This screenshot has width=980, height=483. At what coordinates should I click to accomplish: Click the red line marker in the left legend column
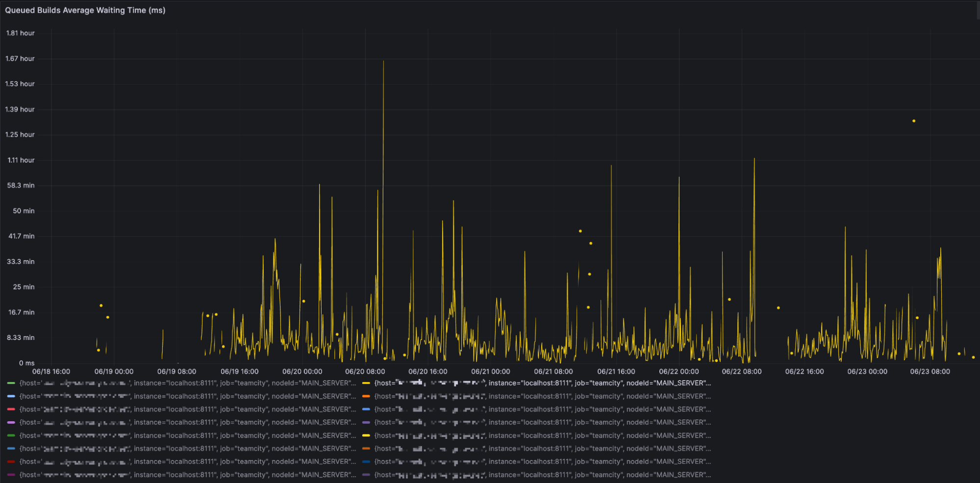tap(11, 409)
